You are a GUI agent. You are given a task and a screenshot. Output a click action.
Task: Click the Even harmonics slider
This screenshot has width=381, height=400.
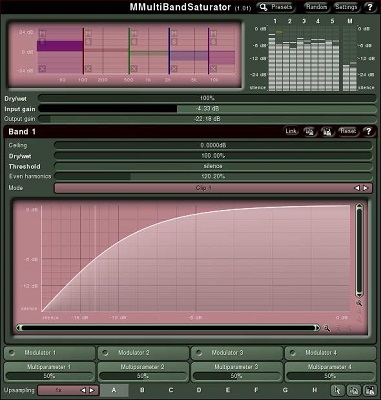click(x=213, y=177)
